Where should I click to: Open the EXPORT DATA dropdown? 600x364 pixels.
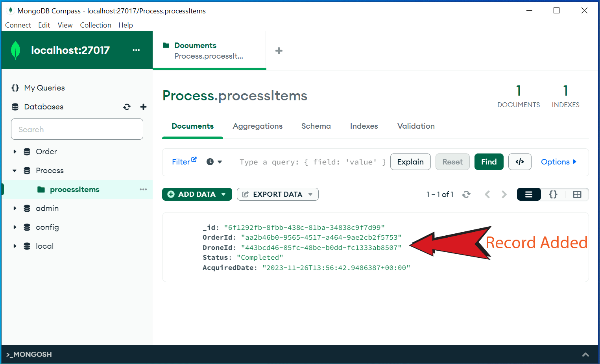(277, 194)
